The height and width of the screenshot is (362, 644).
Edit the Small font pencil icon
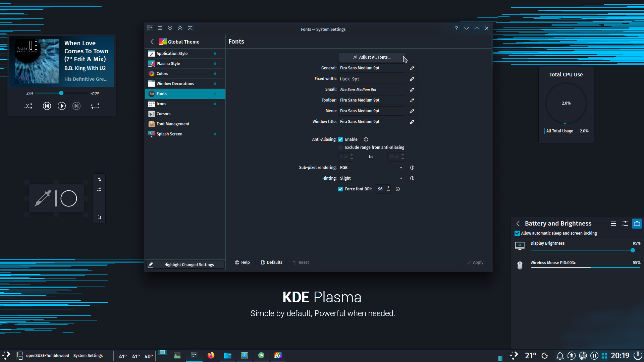click(412, 89)
